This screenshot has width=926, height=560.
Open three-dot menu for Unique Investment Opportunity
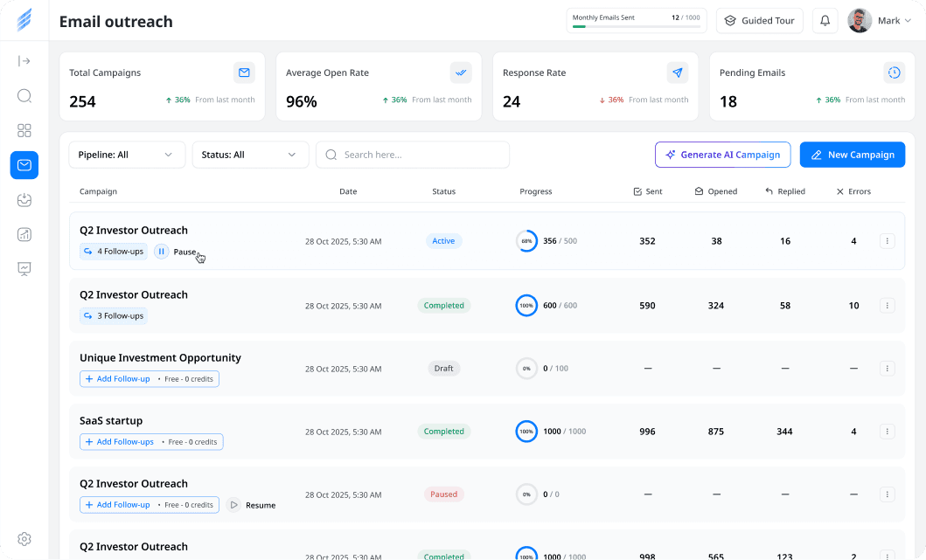pyautogui.click(x=887, y=368)
